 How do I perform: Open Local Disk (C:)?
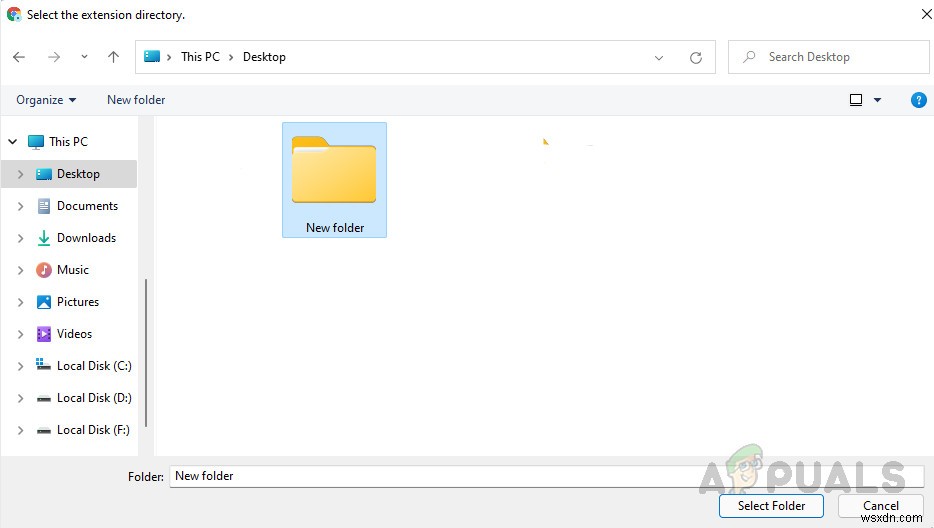coord(94,366)
